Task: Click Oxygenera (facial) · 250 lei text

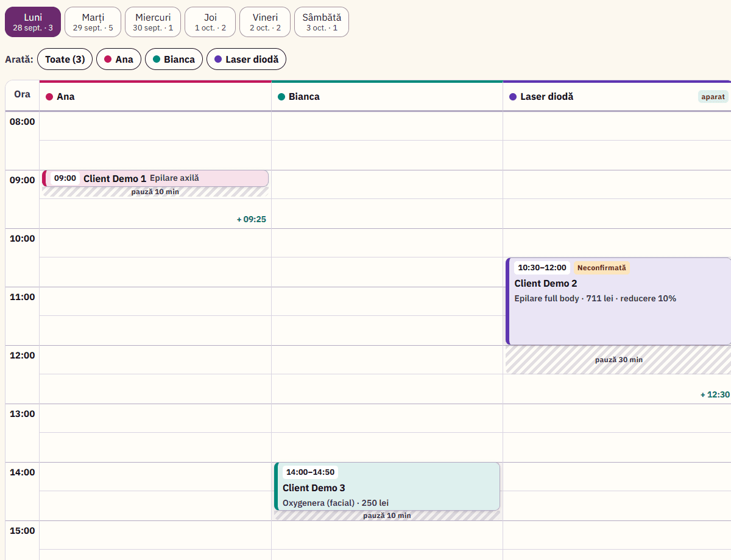Action: [336, 503]
